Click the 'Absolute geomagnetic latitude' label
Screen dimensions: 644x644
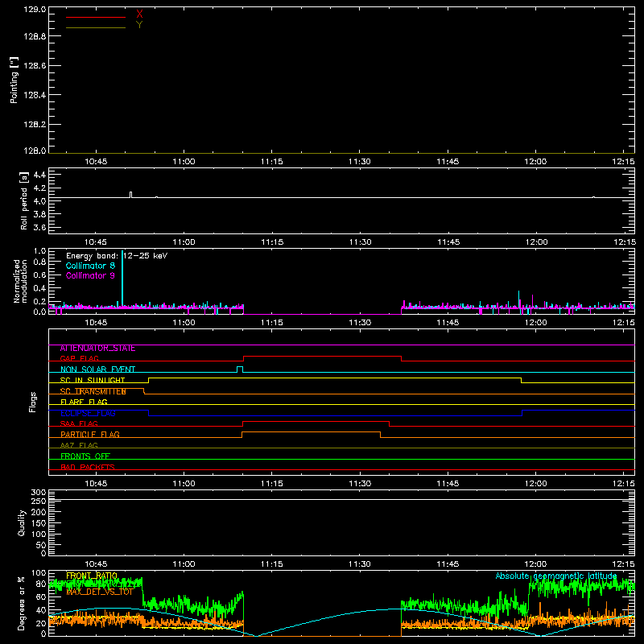click(556, 576)
